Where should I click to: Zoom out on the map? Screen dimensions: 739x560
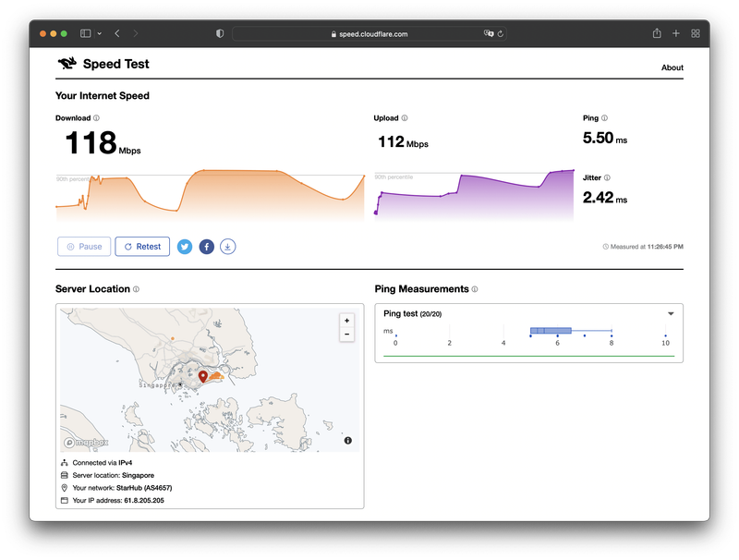[x=346, y=335]
